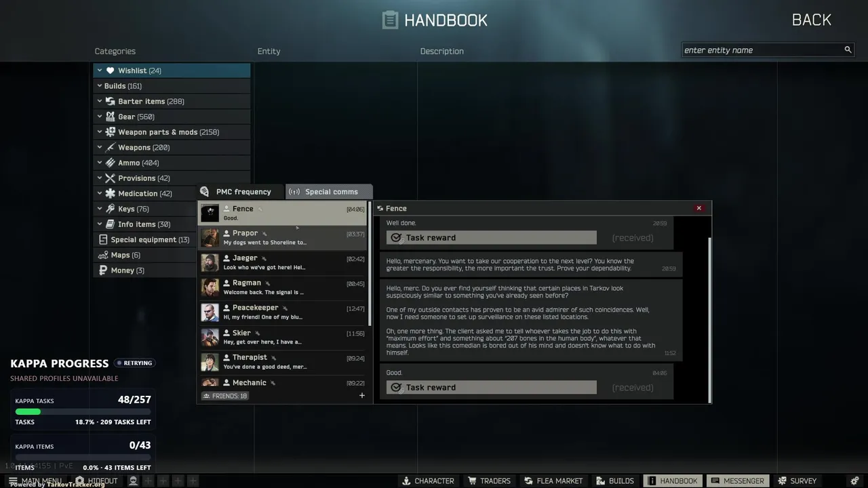Open Flea Market from the bottom bar
The image size is (868, 488).
coord(553,481)
